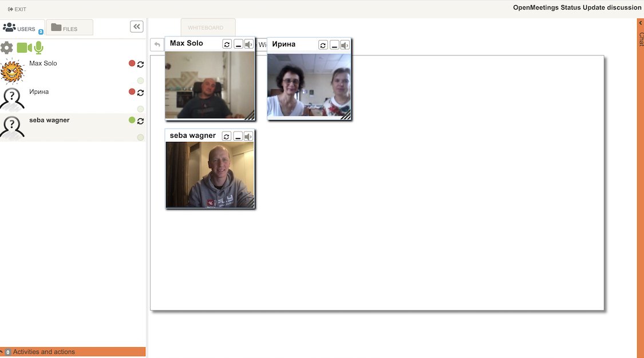This screenshot has width=644, height=358.
Task: Open the device settings gear icon
Action: click(x=7, y=48)
